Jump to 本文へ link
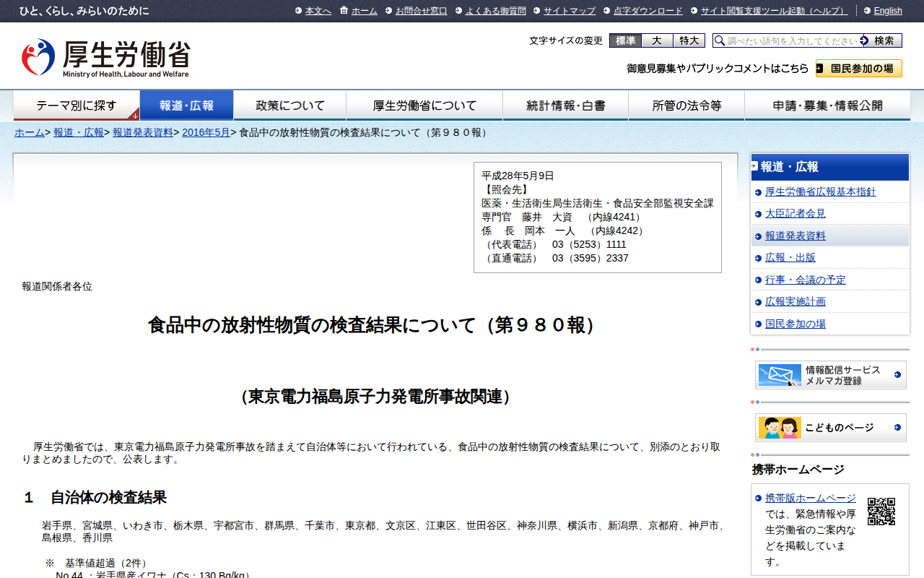924x578 pixels. [x=318, y=11]
